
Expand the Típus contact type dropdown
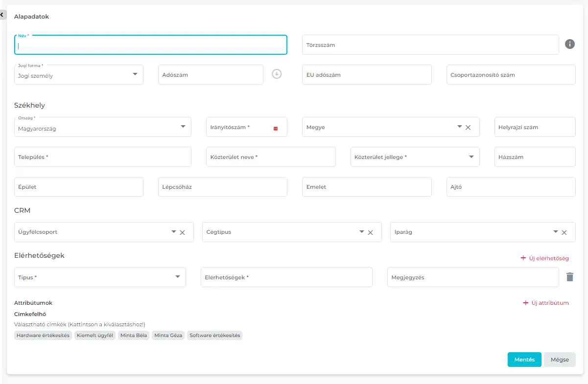177,277
